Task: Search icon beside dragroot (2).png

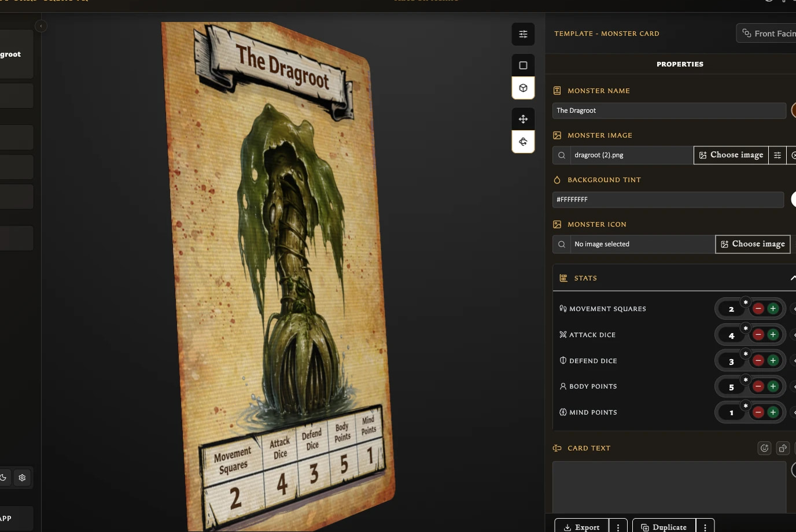Action: pyautogui.click(x=561, y=155)
